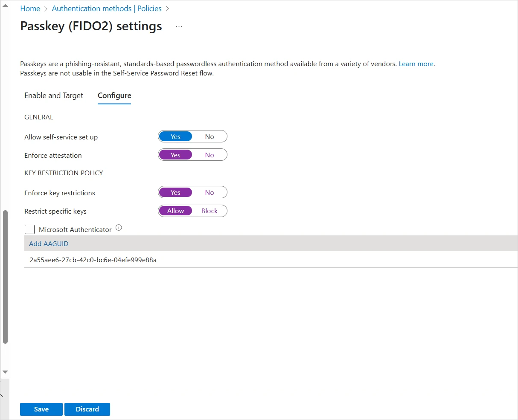Check the Microsoft Authenticator checkbox
This screenshot has height=420, width=518.
coord(30,229)
